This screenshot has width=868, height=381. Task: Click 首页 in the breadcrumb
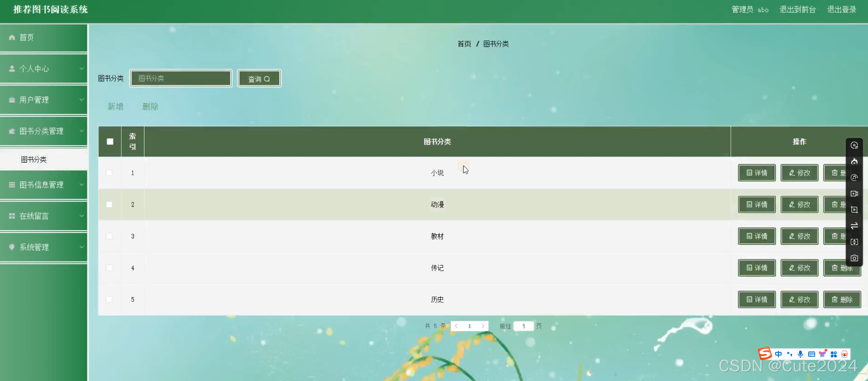(464, 44)
